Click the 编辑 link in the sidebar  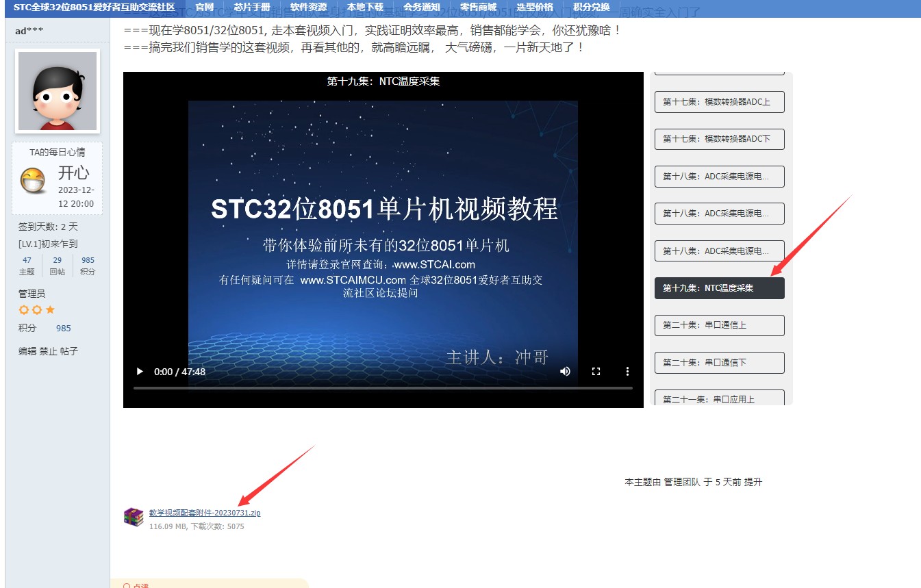(27, 351)
